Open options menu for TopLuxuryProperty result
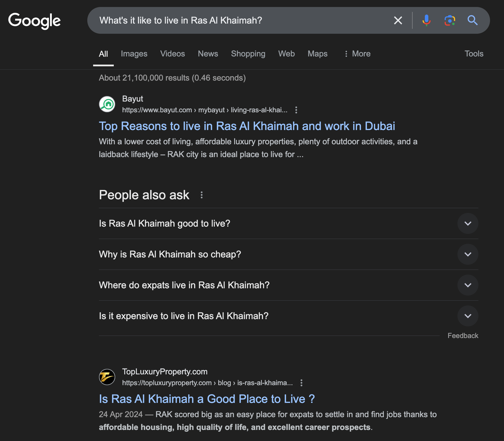This screenshot has width=504, height=441. (301, 383)
